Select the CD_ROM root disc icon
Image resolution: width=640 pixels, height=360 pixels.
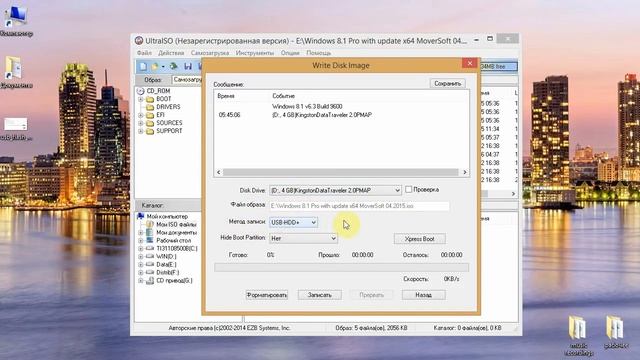(x=140, y=91)
